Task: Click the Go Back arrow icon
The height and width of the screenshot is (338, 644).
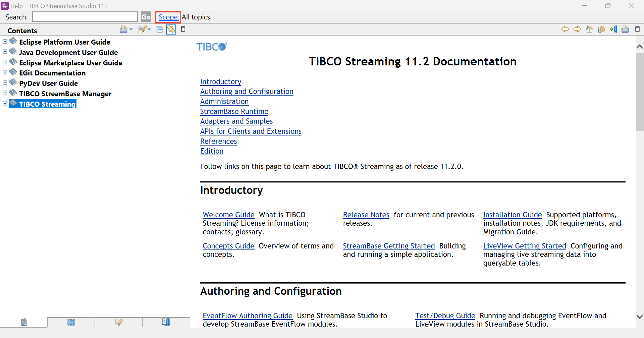Action: [x=565, y=30]
